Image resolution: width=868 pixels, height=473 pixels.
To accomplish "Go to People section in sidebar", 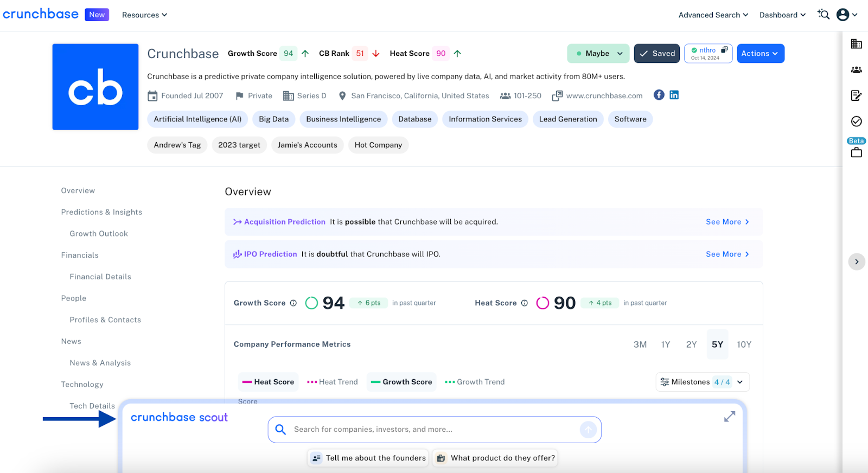I will (x=74, y=298).
